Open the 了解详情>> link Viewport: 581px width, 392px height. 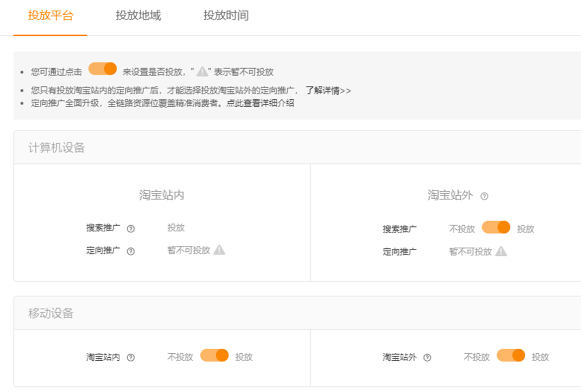328,91
